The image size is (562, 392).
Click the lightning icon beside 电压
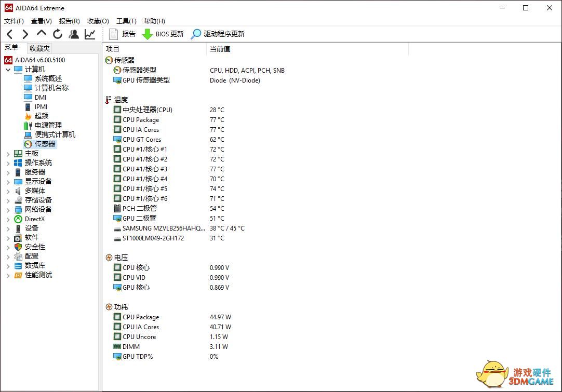point(109,258)
